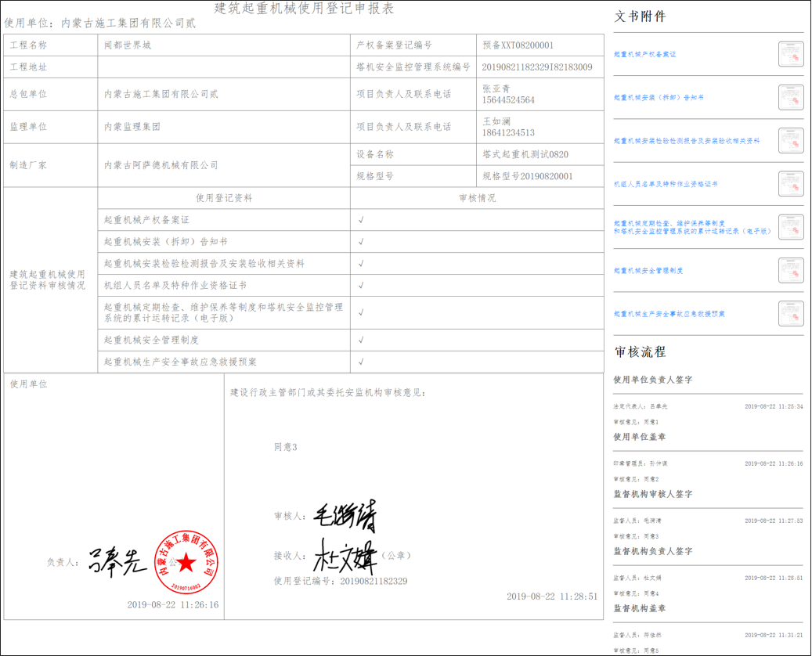Image resolution: width=812 pixels, height=656 pixels.
Task: Click the 审核流程 section heading
Action: 640,352
